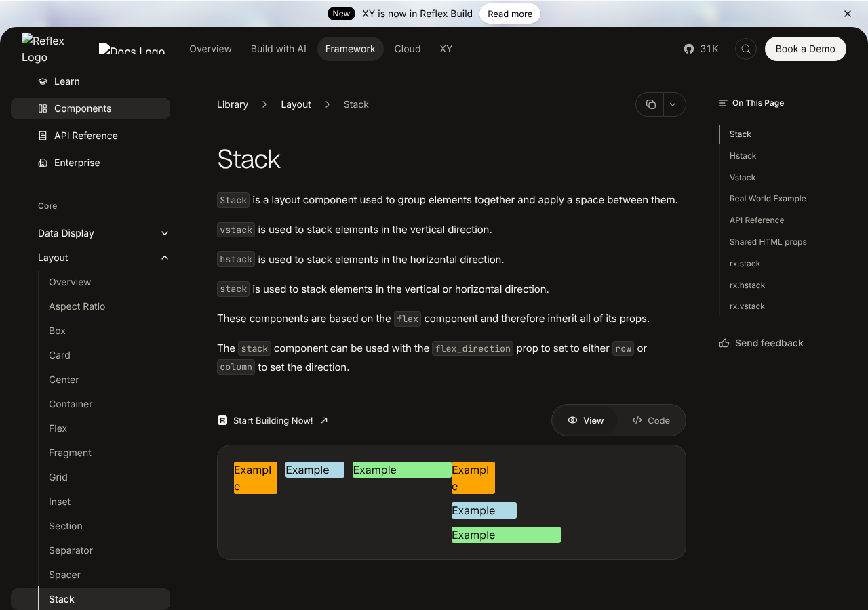Go to Library breadcrumb

233,104
